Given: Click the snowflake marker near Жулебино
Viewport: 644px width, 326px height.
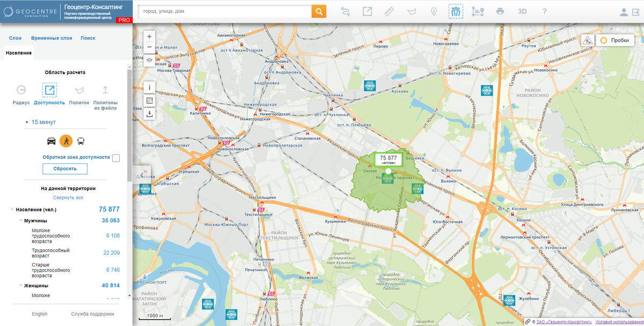Looking at the screenshot, I should (x=510, y=301).
